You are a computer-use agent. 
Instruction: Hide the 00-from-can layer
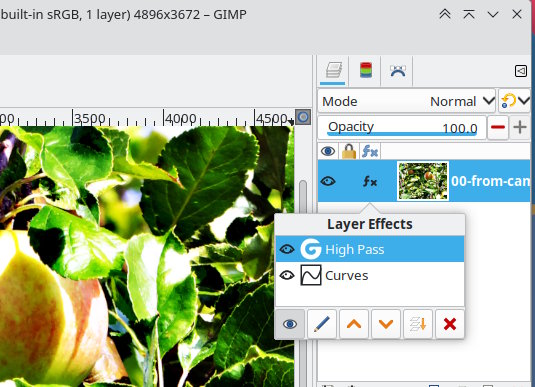[x=328, y=181]
